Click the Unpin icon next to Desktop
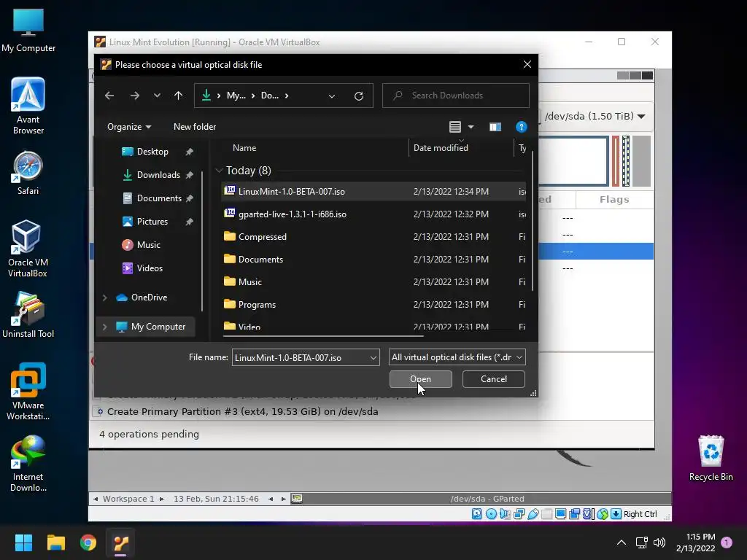This screenshot has width=747, height=560. click(x=189, y=152)
